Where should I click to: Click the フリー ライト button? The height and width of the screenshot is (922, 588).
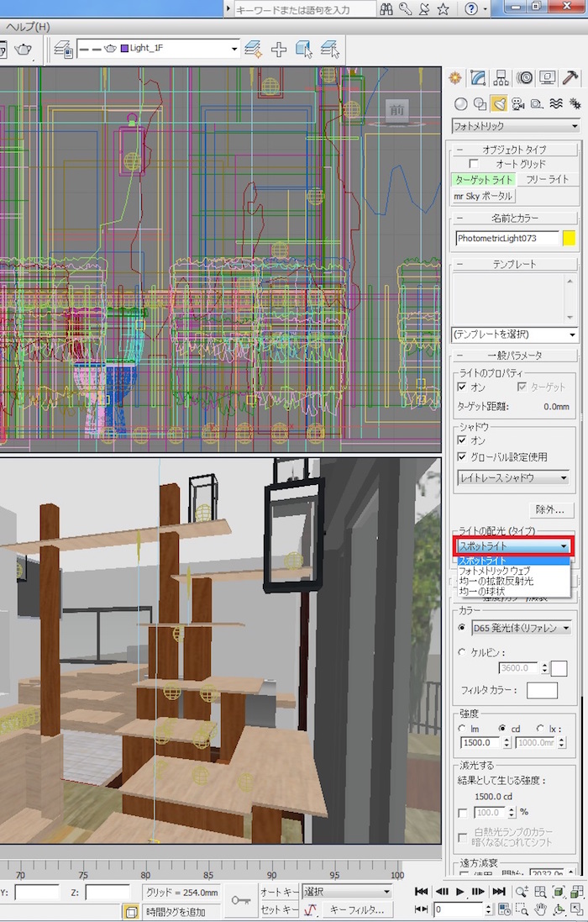pos(547,179)
